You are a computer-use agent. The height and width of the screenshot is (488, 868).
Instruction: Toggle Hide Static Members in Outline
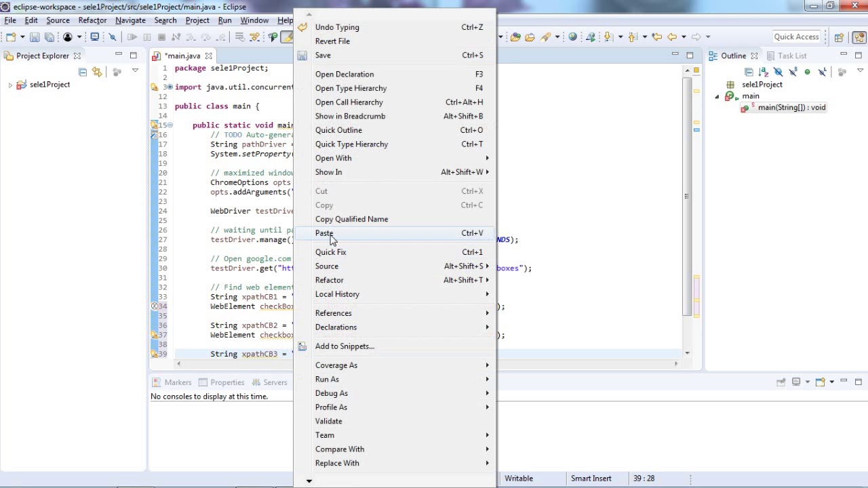(792, 71)
